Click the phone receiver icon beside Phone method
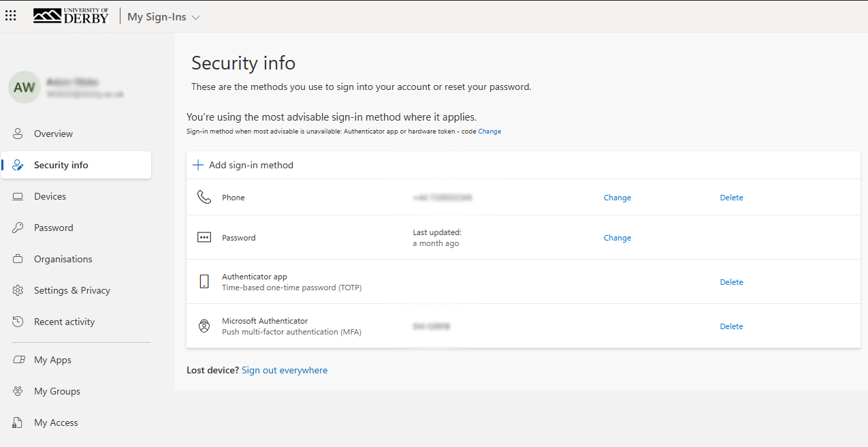Screen dimensions: 868x447 (x=204, y=197)
